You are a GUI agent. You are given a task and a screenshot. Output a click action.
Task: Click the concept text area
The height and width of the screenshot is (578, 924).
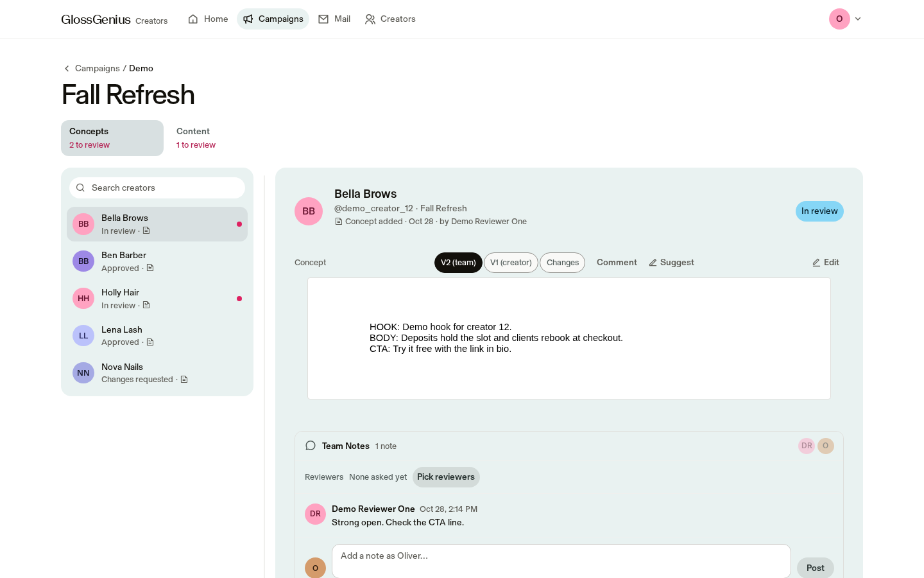coord(569,338)
